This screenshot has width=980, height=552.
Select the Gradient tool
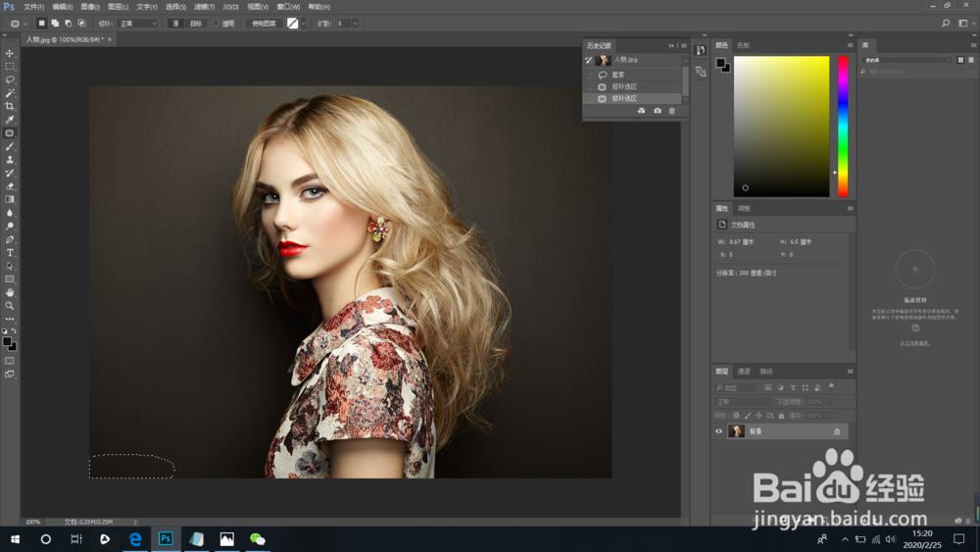(x=10, y=199)
